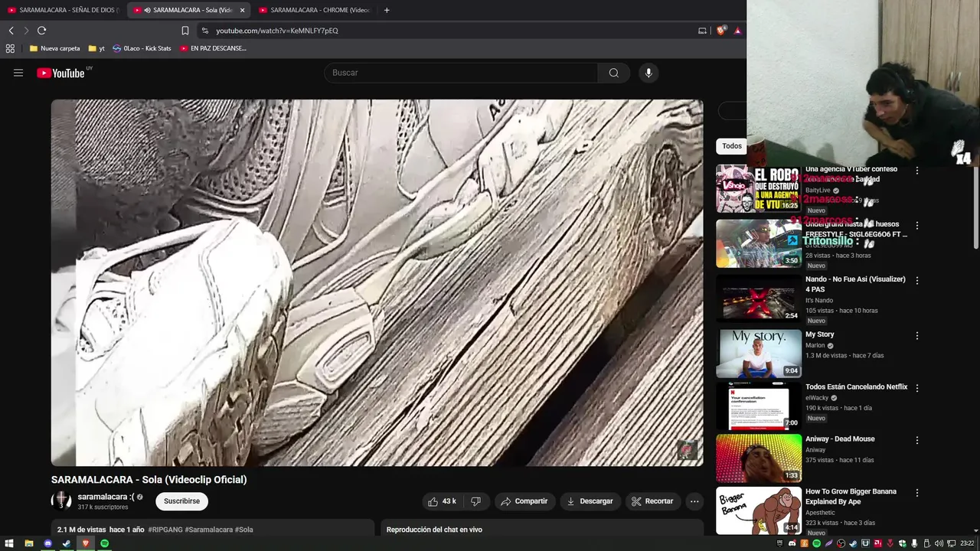Open the apps grid in bookmarks bar
The image size is (980, 551).
coord(10,48)
